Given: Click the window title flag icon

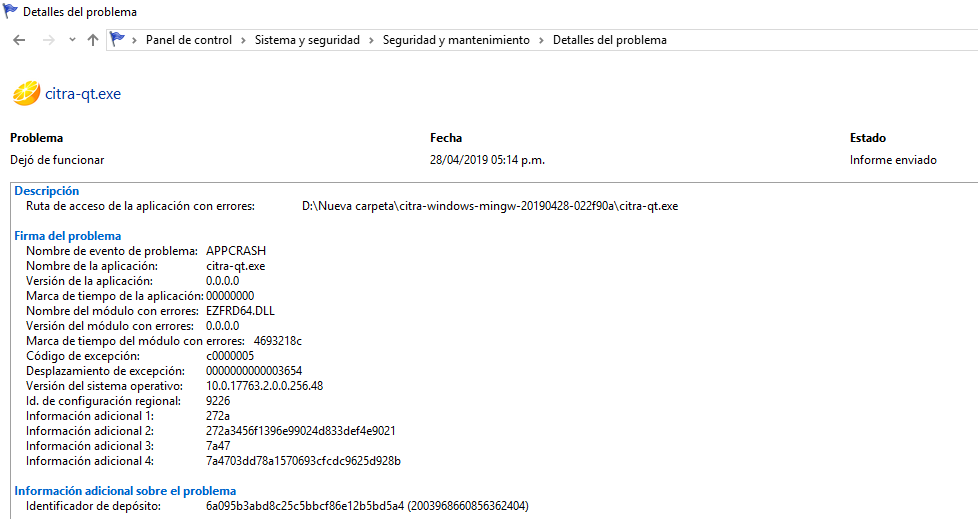Looking at the screenshot, I should pyautogui.click(x=10, y=11).
